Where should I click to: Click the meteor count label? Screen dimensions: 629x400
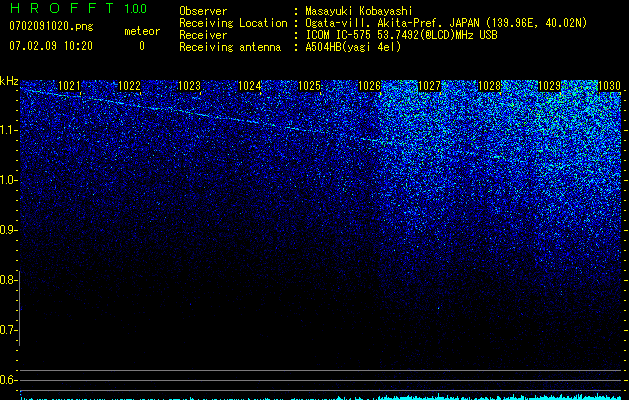[x=142, y=31]
